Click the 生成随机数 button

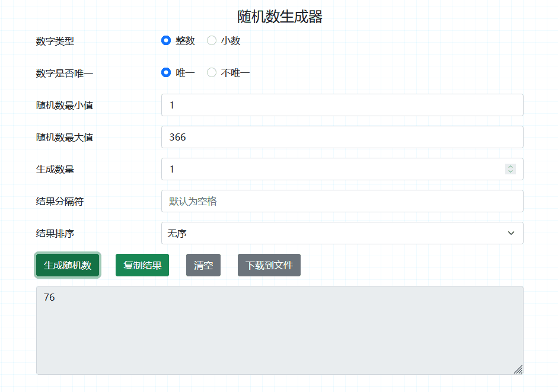pos(68,265)
